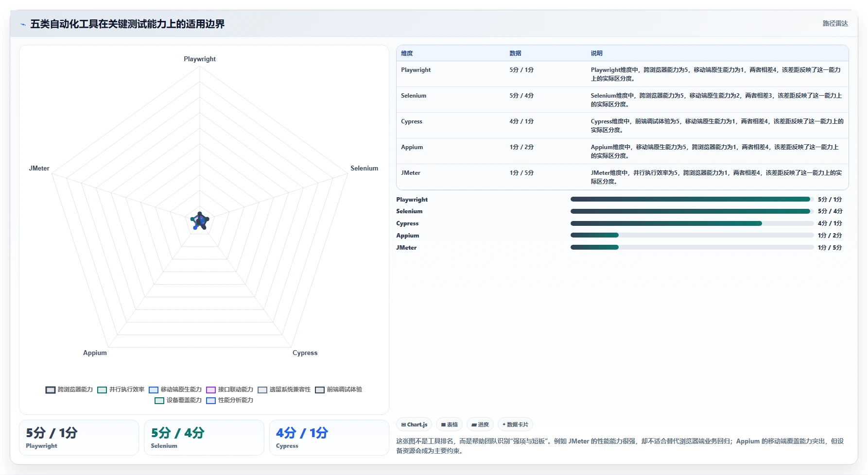Toggle the 性能分析能力 legend item
868x475 pixels.
229,400
